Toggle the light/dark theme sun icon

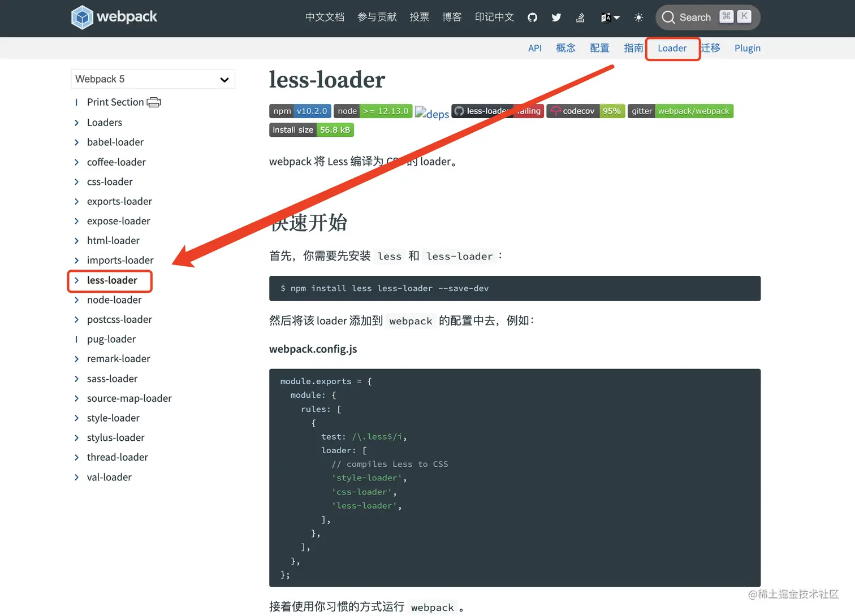[638, 18]
